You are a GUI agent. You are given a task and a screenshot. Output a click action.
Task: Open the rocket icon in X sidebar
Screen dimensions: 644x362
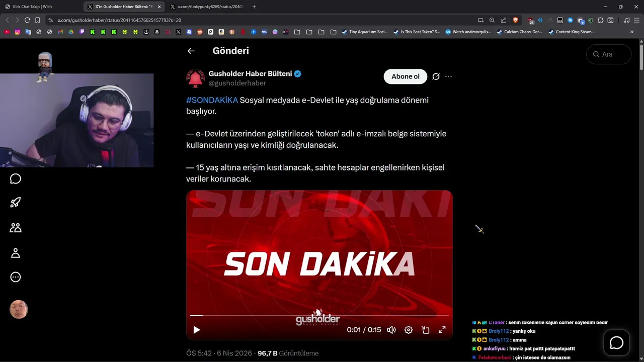16,203
